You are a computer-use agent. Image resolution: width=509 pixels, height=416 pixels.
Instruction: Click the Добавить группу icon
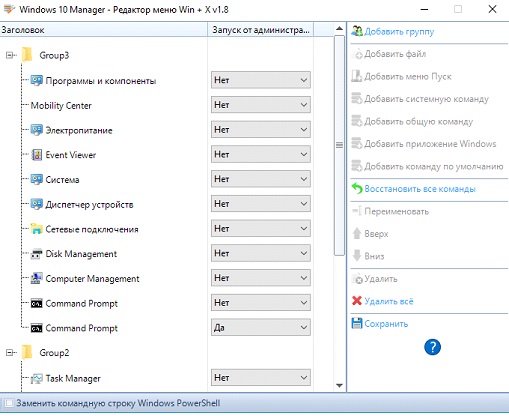pyautogui.click(x=357, y=31)
